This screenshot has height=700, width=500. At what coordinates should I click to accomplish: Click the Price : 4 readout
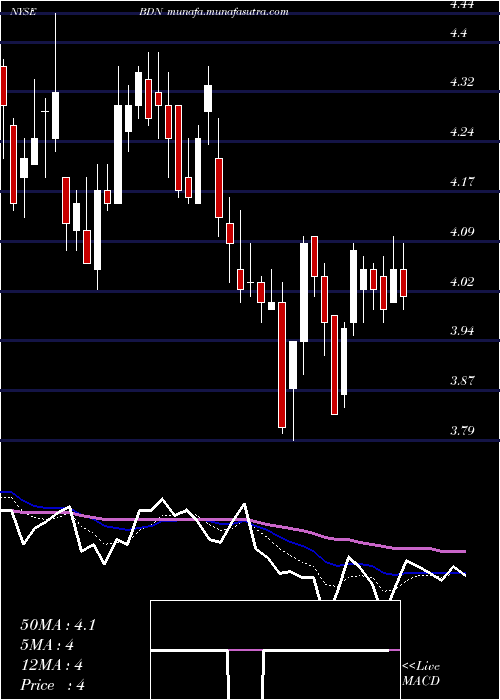(53, 685)
